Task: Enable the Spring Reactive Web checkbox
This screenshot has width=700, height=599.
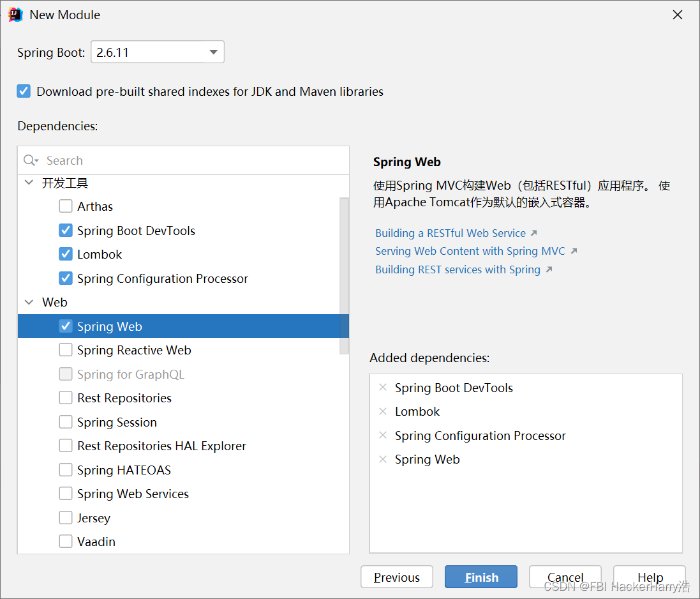Action: (x=66, y=350)
